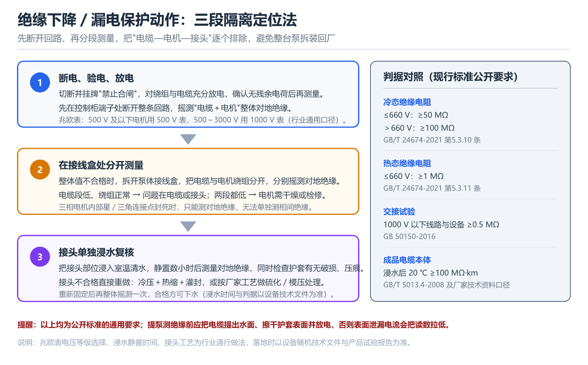
Task: Click the gray footnote starting with "说明："
Action: click(x=214, y=342)
